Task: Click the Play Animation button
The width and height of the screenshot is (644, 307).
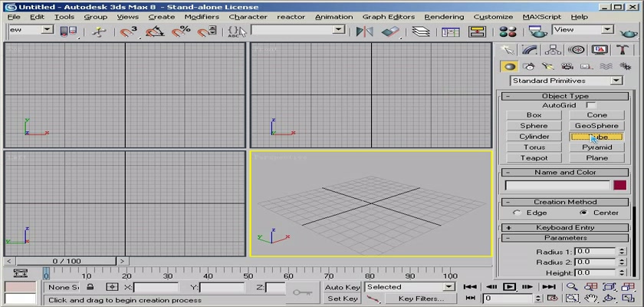Action: click(x=509, y=286)
